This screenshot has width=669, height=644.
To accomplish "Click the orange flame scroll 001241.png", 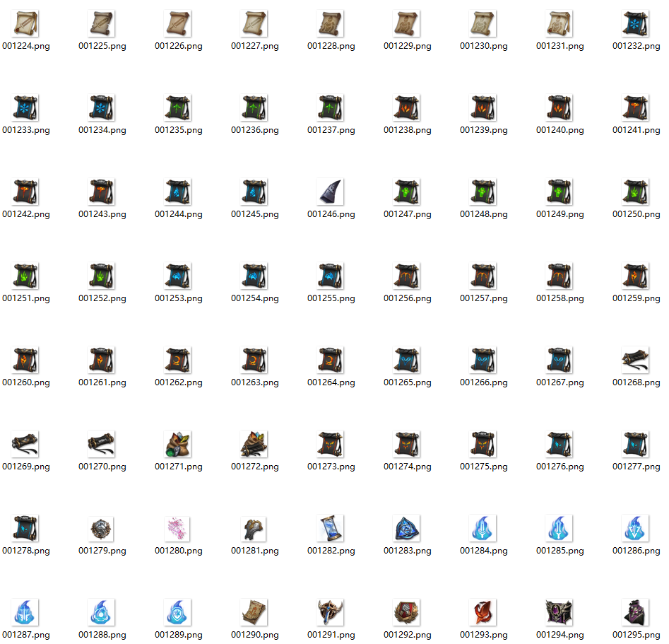I will 636,108.
